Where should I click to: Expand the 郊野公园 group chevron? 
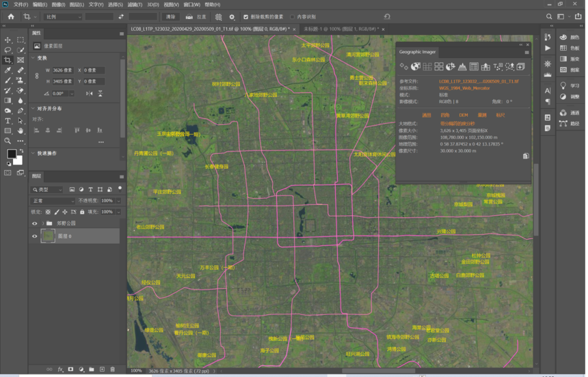(43, 223)
